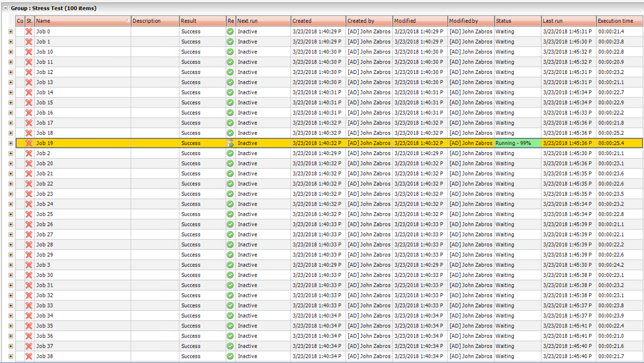
Task: Collapse the Stress Test group
Action: click(5, 8)
